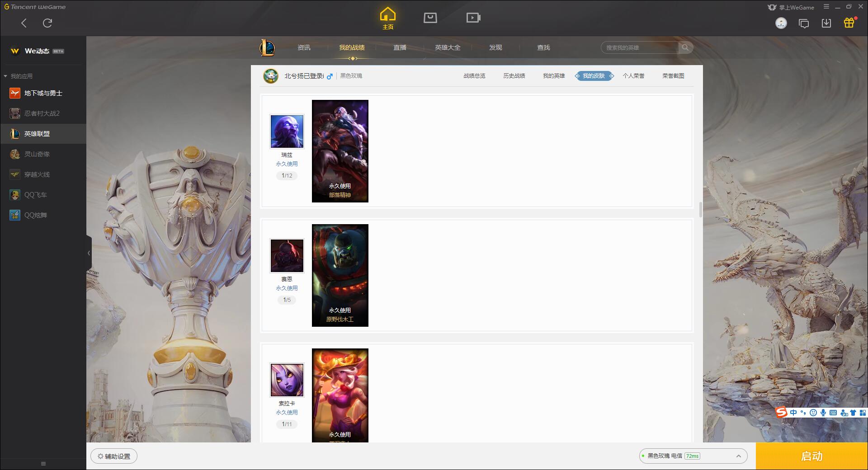Open Sogou soft keyboard icon
Image resolution: width=868 pixels, height=470 pixels.
(x=833, y=413)
